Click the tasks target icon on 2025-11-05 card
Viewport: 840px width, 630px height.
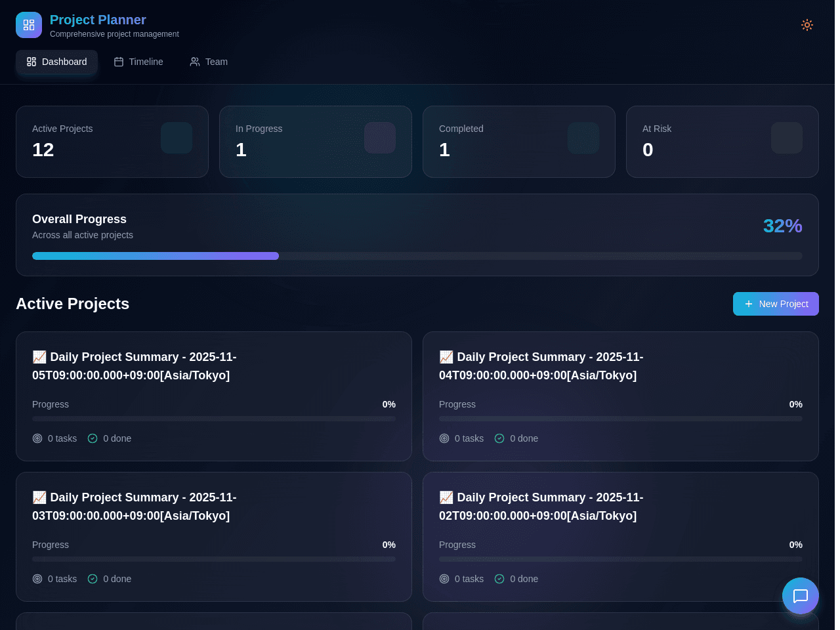[37, 438]
